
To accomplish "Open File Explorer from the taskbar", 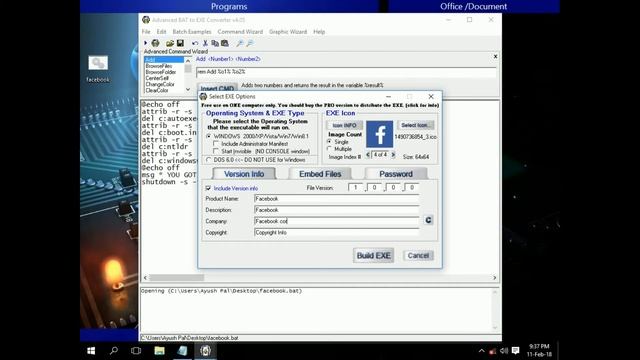I will (x=159, y=351).
